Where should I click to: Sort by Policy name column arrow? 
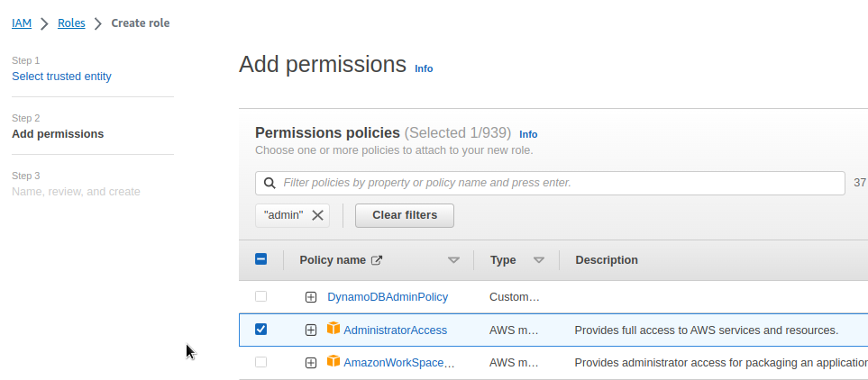pos(454,260)
